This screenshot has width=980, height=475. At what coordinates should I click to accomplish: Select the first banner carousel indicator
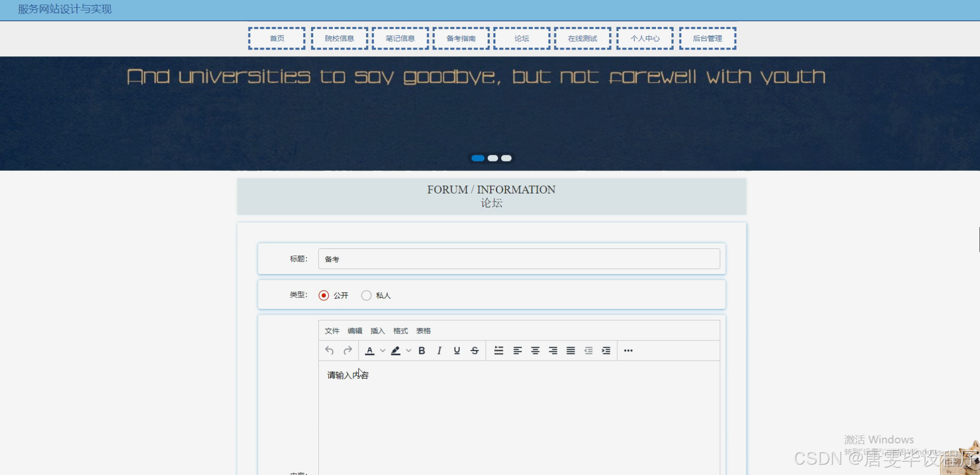tap(478, 158)
